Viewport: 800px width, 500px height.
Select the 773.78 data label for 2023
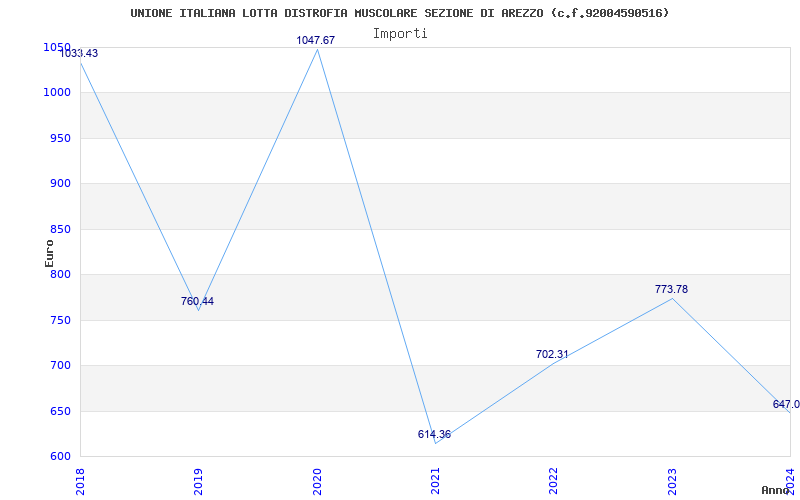(x=671, y=289)
